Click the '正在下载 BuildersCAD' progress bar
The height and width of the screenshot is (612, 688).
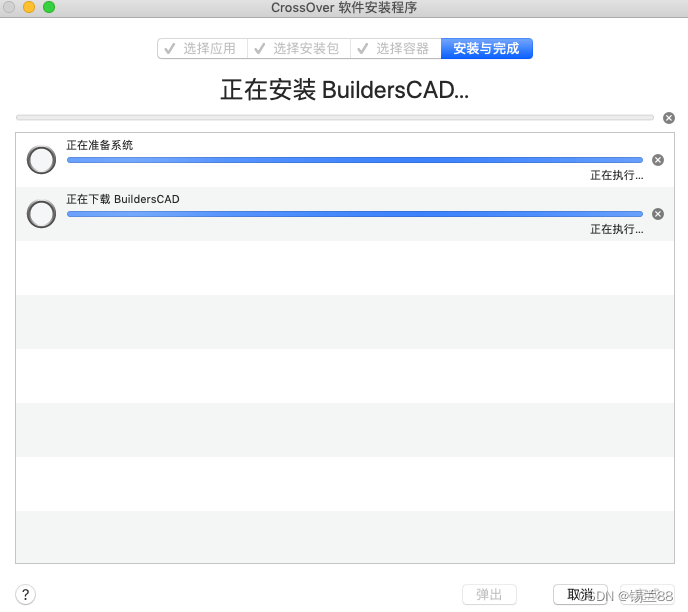point(355,214)
